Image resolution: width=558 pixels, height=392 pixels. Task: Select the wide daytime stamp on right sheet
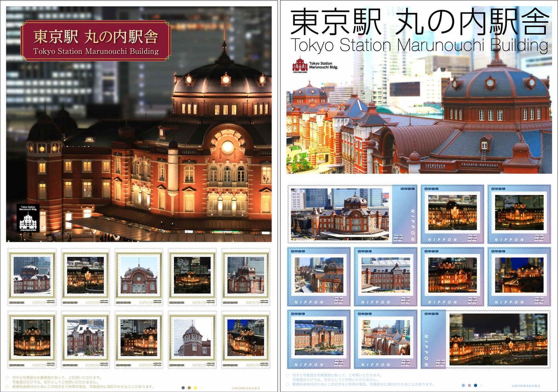coord(352,214)
